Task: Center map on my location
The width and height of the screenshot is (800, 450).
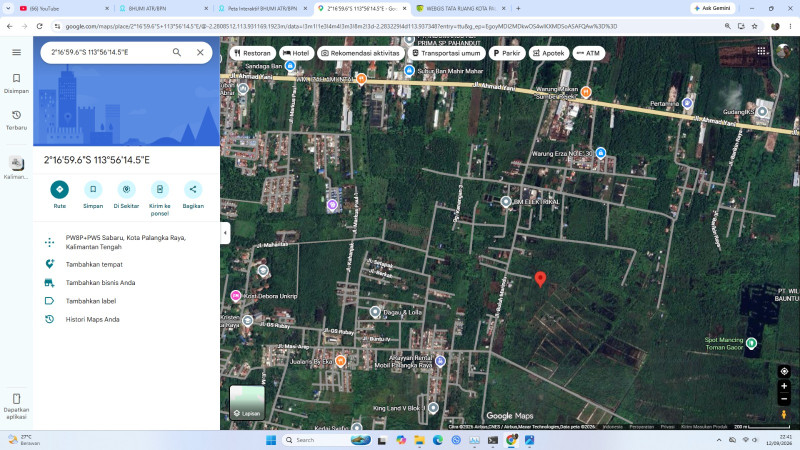Action: pyautogui.click(x=784, y=371)
